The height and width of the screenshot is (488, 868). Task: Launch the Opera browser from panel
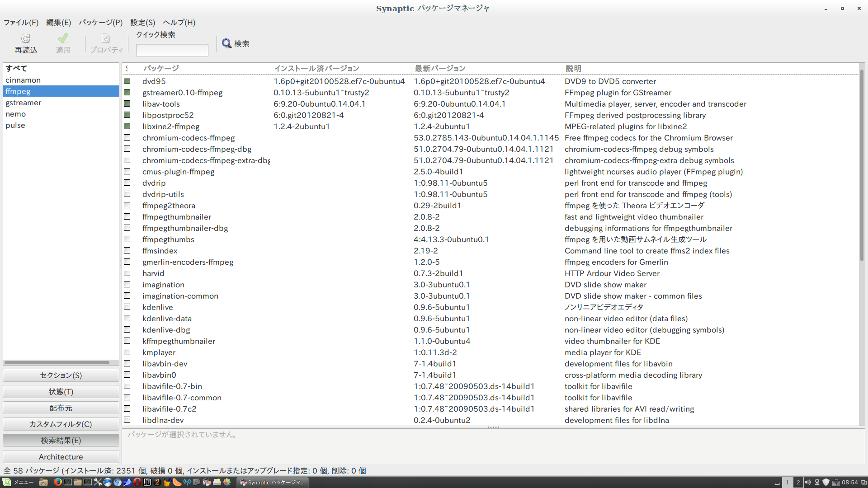pos(137,482)
